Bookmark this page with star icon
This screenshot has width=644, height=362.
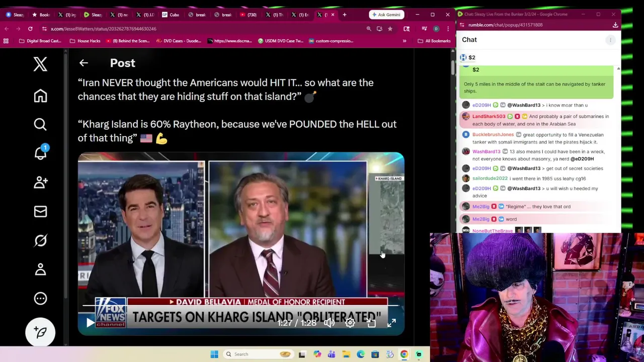pos(390,29)
